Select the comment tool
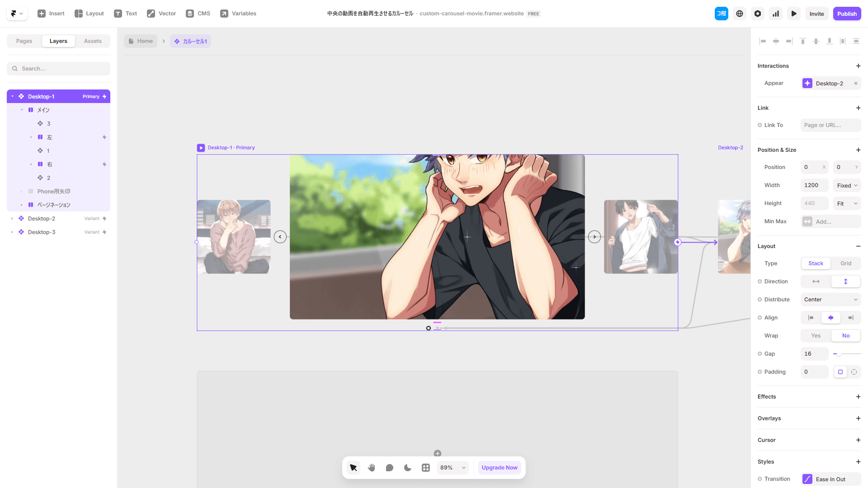 (x=389, y=468)
